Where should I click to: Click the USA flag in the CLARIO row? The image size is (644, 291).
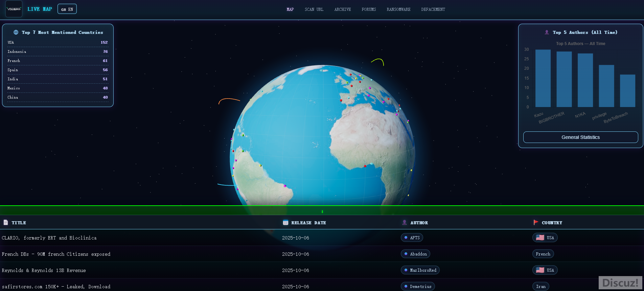coord(540,238)
